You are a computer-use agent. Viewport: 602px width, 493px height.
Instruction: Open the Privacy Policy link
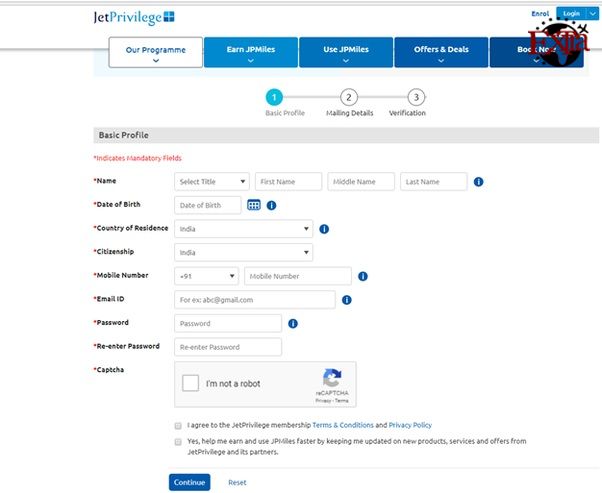[410, 425]
